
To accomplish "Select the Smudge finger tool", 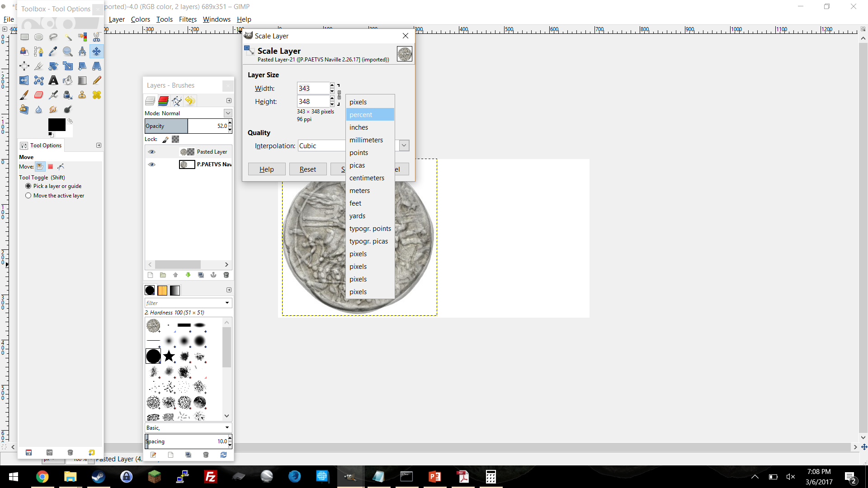I will click(53, 109).
